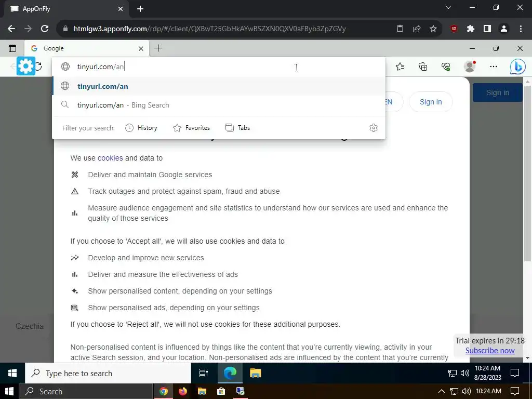Open inner desktop network icon
532x399 pixels.
tap(453, 373)
